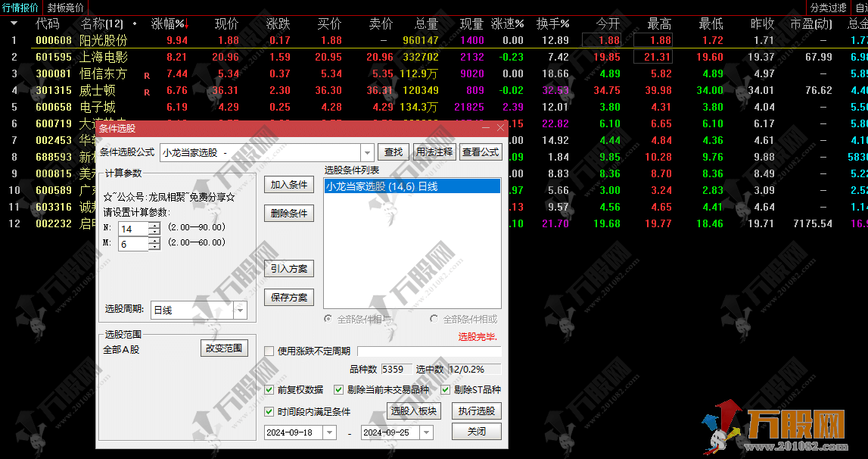Sort by the 涨幅% column header
The width and height of the screenshot is (868, 459).
pos(167,23)
